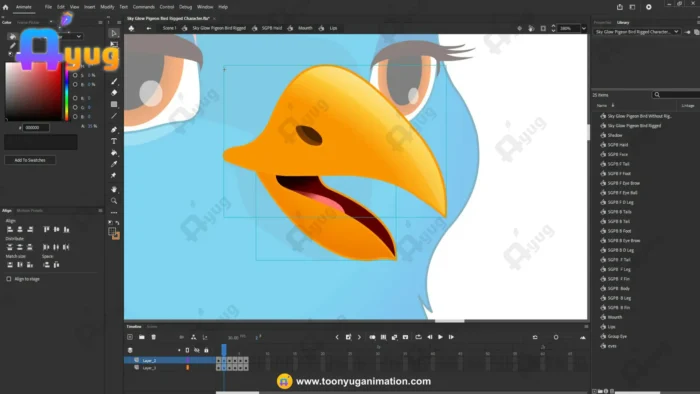Insert keyframe from timeline toolbar
Viewport: 700px width, 394px height.
coord(348,337)
